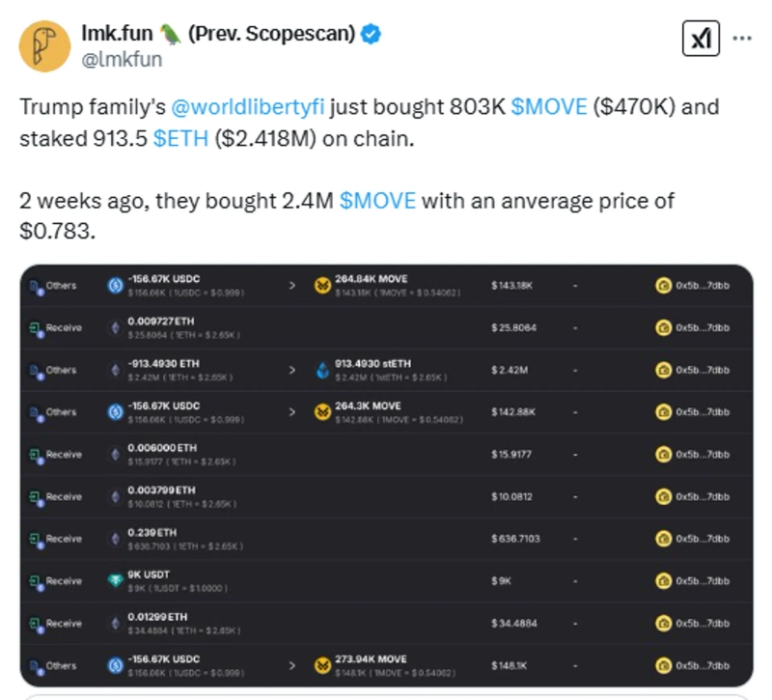Click the @lmkfun handle
This screenshot has width=772, height=700.
point(123,59)
